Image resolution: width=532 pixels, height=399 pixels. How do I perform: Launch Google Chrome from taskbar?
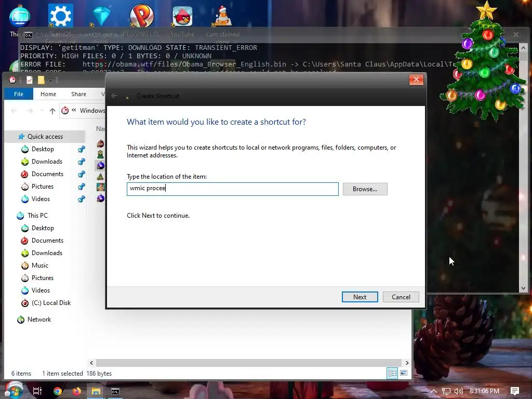pos(58,391)
